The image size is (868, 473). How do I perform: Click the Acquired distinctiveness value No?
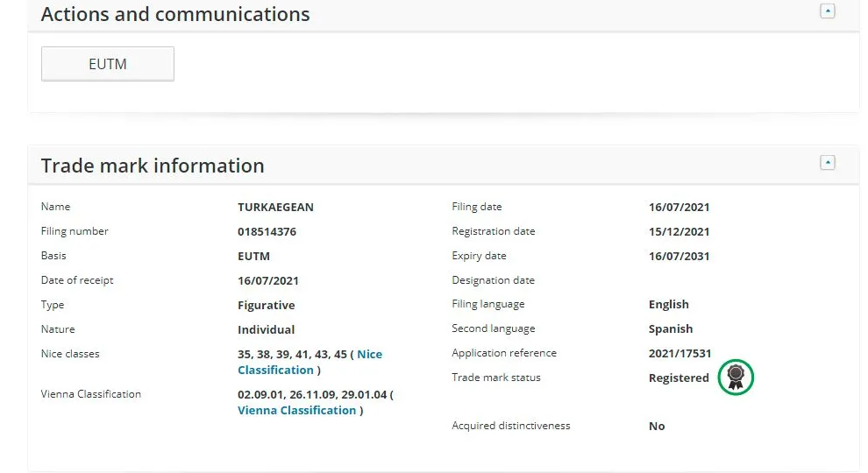[657, 426]
